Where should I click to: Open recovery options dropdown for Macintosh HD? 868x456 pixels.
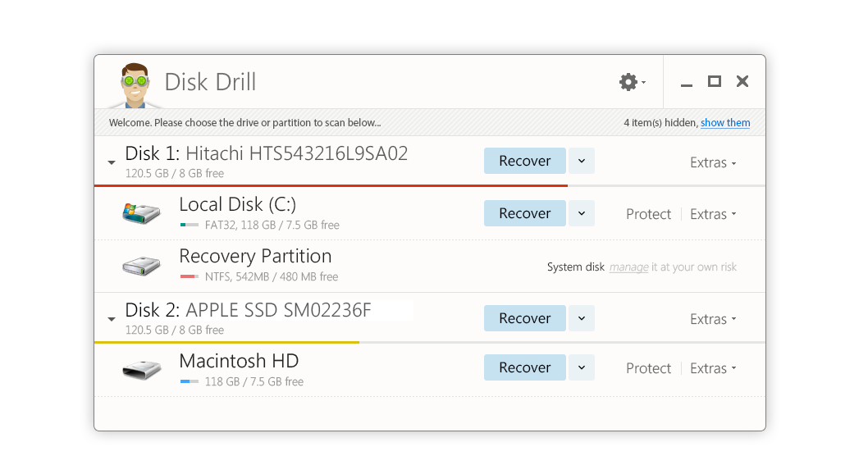click(581, 367)
